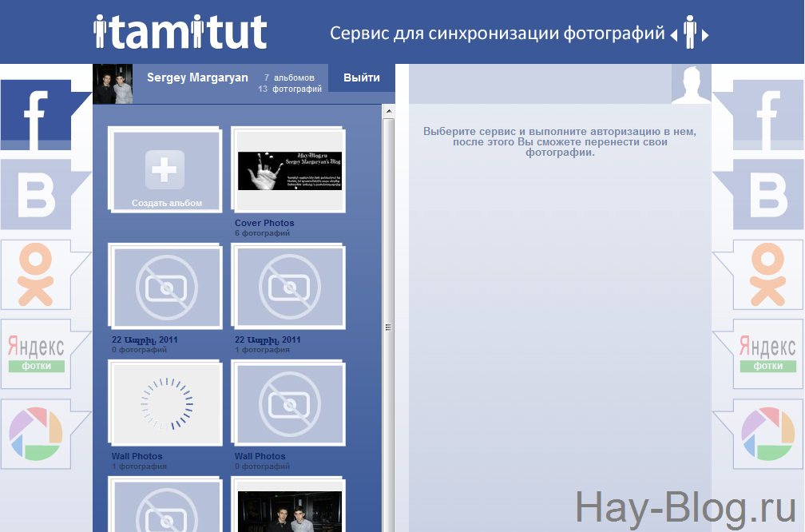Open the bottom album with two men photo
Image resolution: width=805 pixels, height=532 pixels.
[290, 506]
